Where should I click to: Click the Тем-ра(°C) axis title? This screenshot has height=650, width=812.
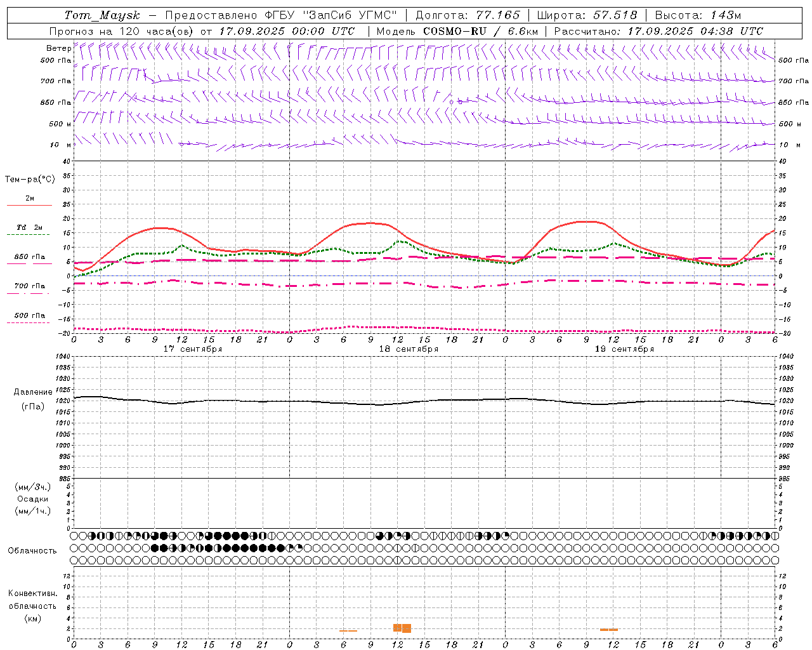pos(30,179)
